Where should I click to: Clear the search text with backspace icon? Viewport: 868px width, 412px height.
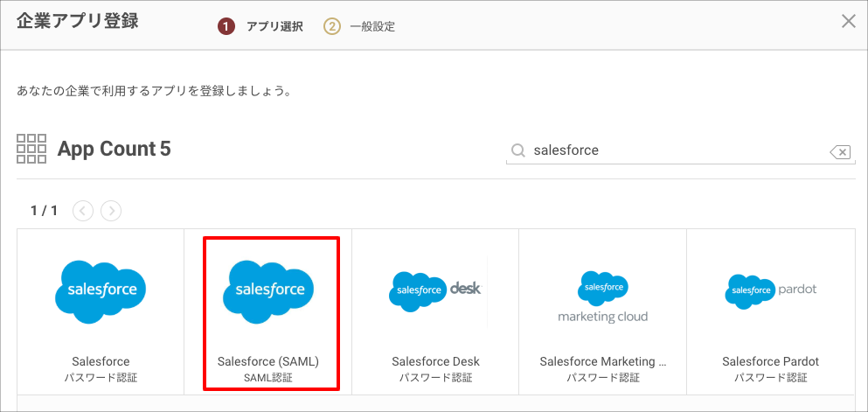tap(840, 151)
